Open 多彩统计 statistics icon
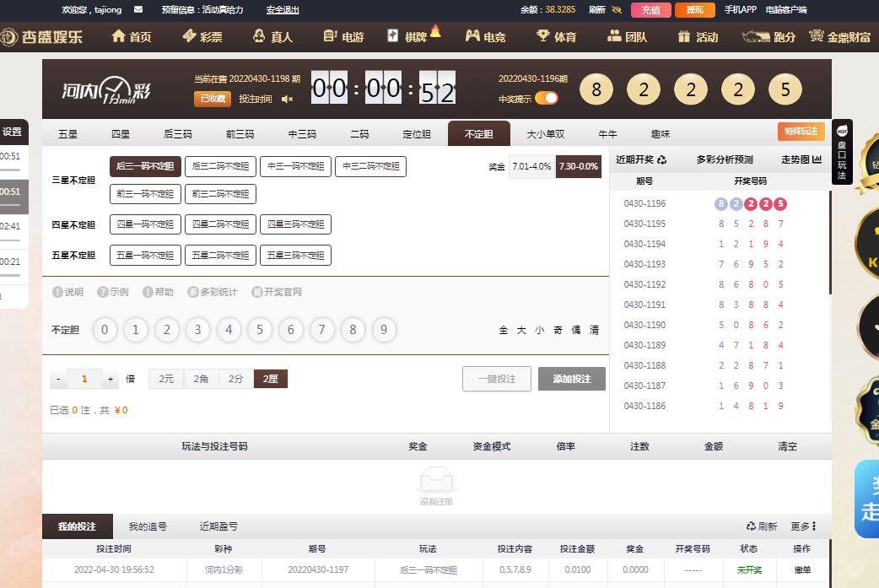The image size is (879, 588). tap(193, 292)
